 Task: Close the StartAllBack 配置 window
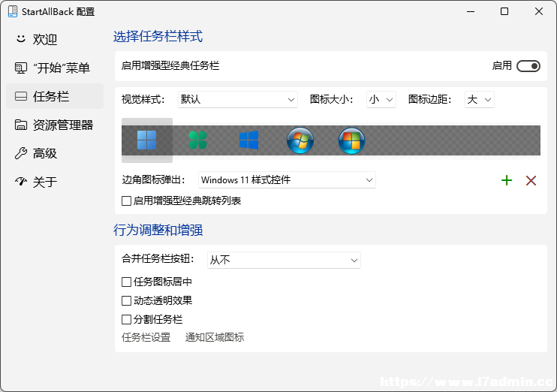(539, 11)
